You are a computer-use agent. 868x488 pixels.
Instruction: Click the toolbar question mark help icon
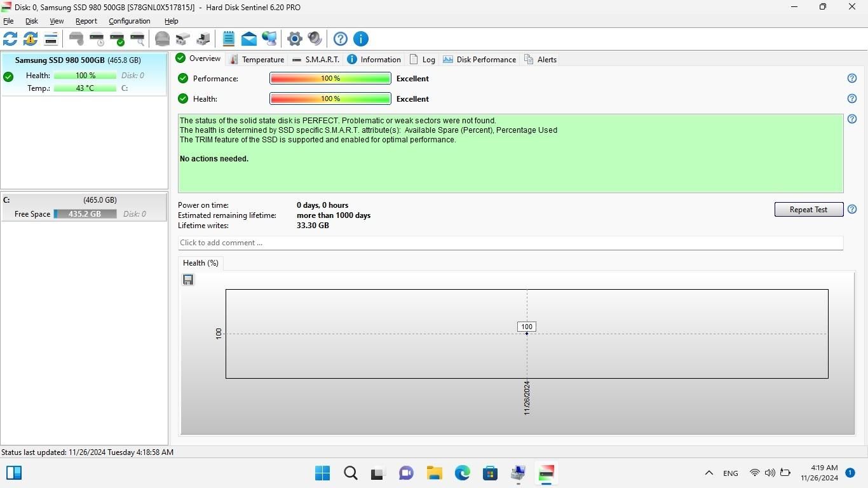coord(341,39)
